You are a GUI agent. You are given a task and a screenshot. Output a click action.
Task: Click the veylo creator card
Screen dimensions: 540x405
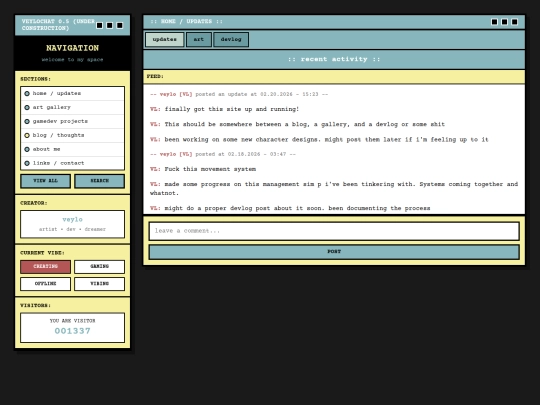click(72, 224)
